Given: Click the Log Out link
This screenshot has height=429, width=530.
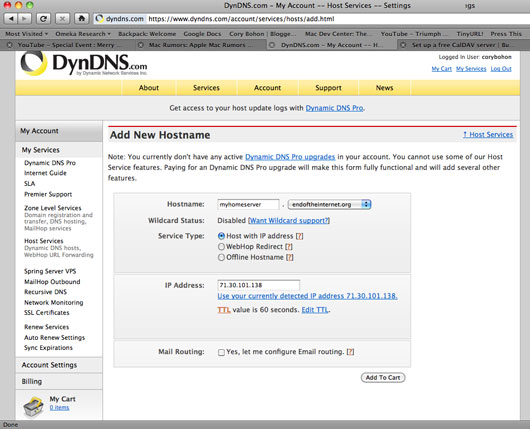Looking at the screenshot, I should pyautogui.click(x=501, y=69).
